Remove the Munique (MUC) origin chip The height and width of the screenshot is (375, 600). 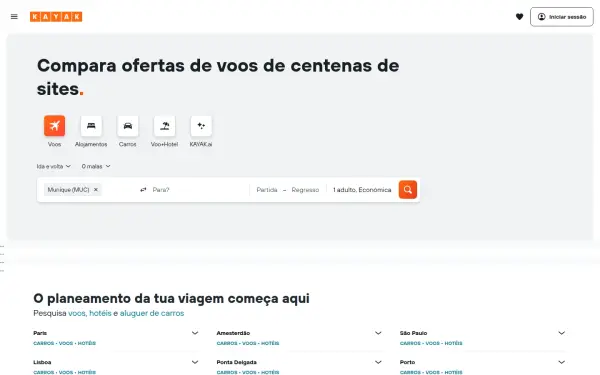point(96,190)
